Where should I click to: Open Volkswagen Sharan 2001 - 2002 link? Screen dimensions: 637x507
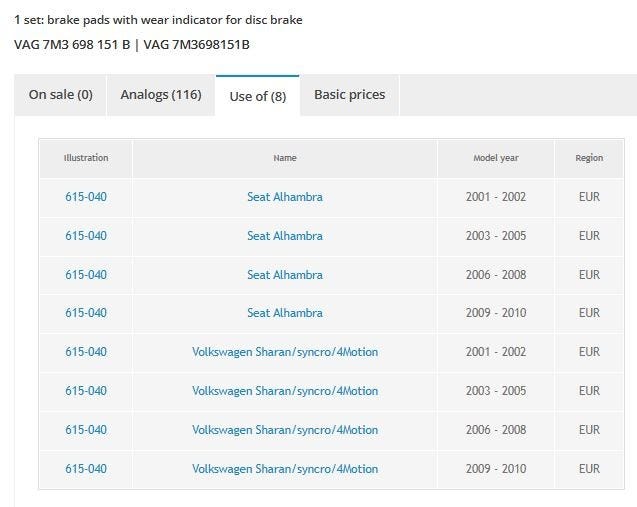point(285,352)
